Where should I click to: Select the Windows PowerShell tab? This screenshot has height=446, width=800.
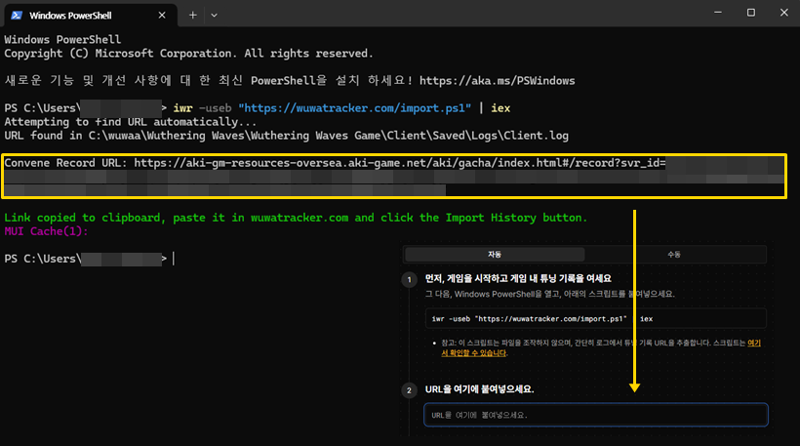pyautogui.click(x=91, y=15)
